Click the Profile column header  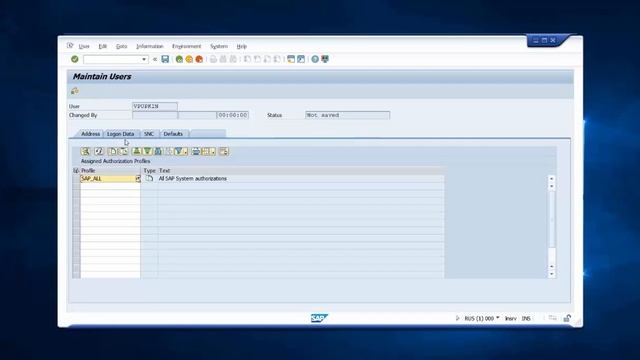pos(110,171)
